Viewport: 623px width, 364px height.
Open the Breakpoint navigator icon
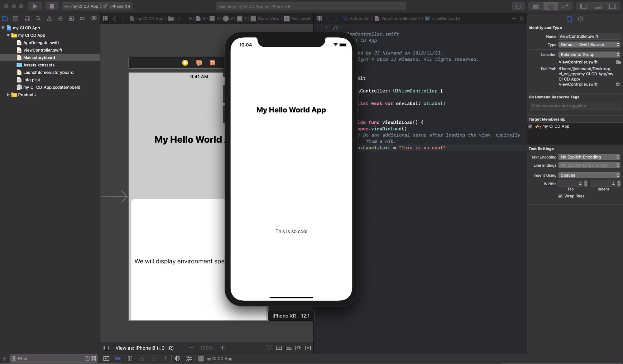coord(83,19)
